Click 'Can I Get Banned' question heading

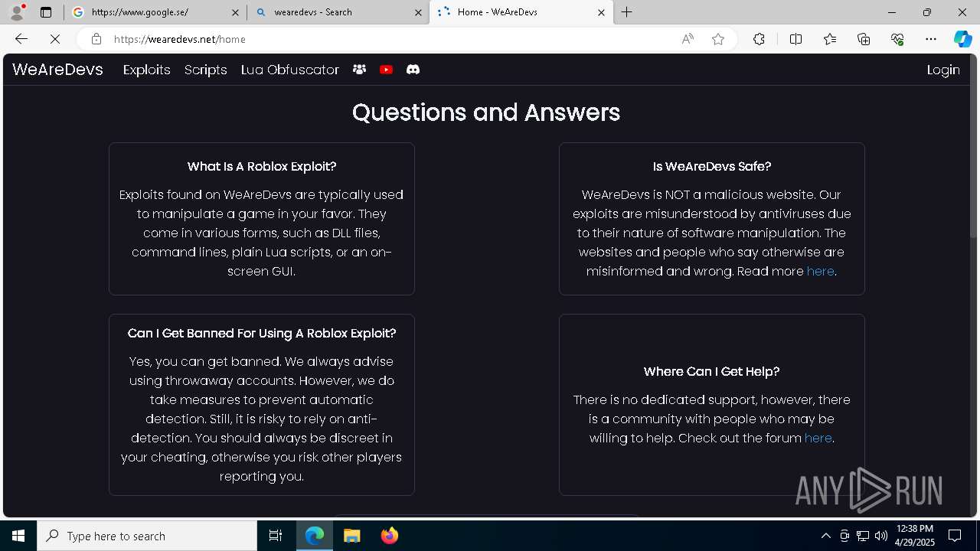coord(262,333)
